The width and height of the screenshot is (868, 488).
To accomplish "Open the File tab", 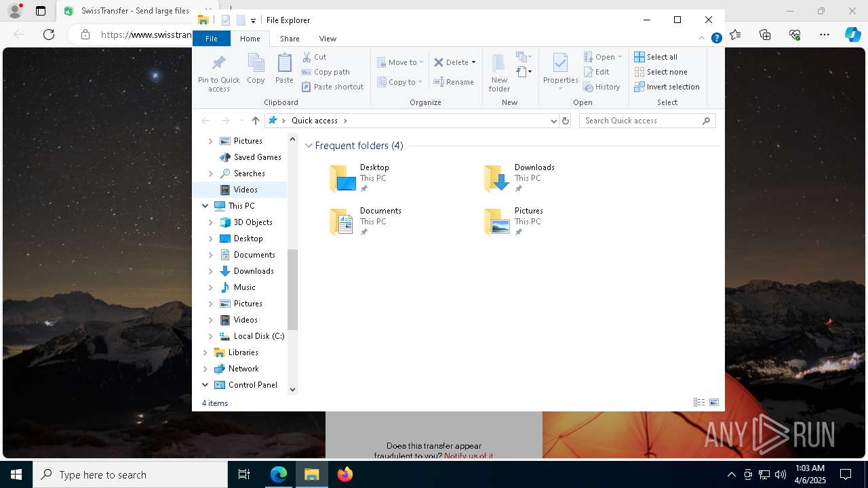I will [x=212, y=39].
